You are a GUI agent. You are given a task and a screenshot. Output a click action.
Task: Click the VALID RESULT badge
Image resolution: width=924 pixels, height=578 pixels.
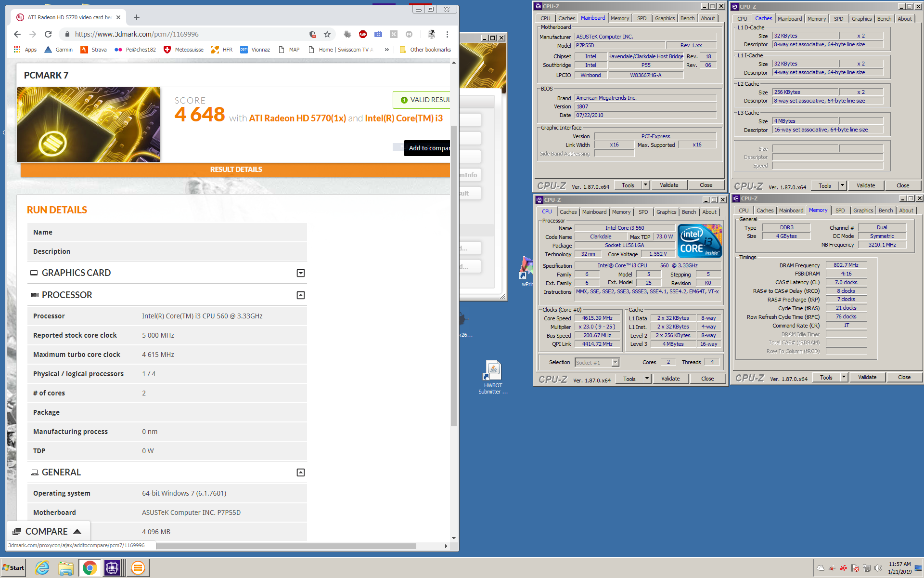[x=422, y=100]
